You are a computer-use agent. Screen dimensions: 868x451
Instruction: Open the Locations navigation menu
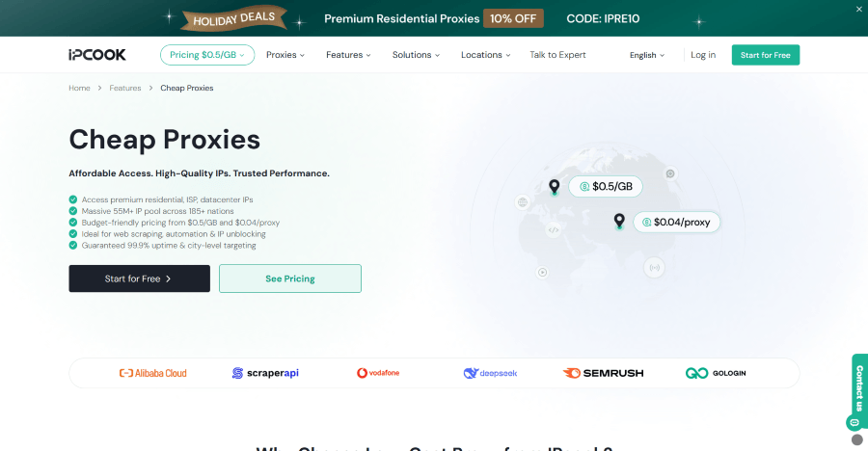(x=485, y=55)
